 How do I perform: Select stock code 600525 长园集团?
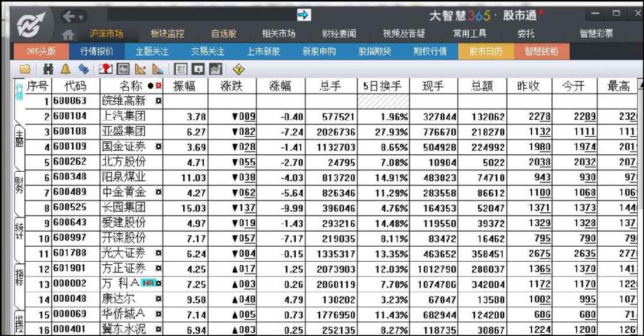tap(70, 207)
